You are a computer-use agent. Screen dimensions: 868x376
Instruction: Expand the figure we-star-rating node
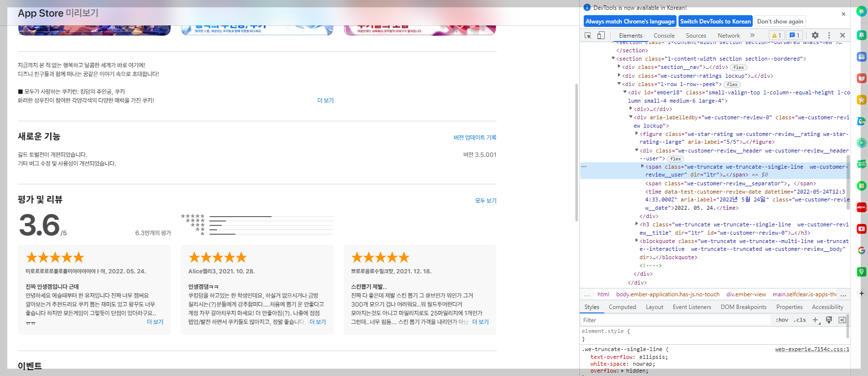[636, 133]
